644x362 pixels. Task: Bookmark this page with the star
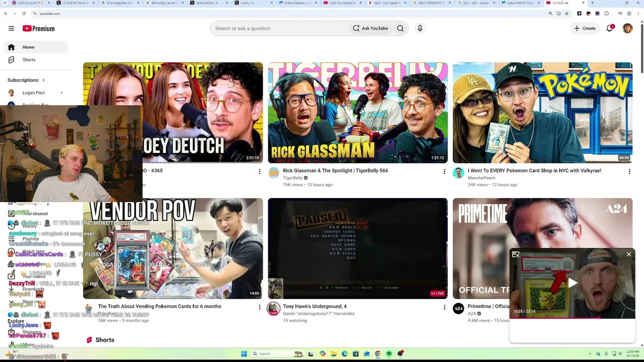coord(567,14)
